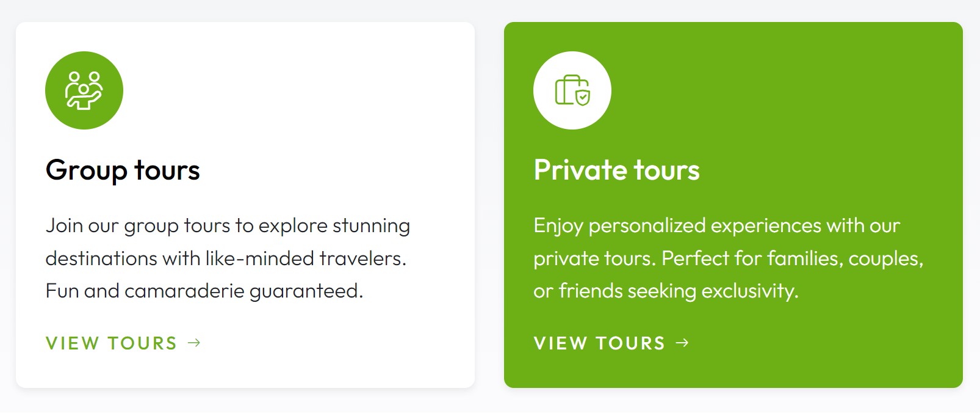Click the Group tours people icon
Viewport: 980px width, 413px height.
pos(84,90)
